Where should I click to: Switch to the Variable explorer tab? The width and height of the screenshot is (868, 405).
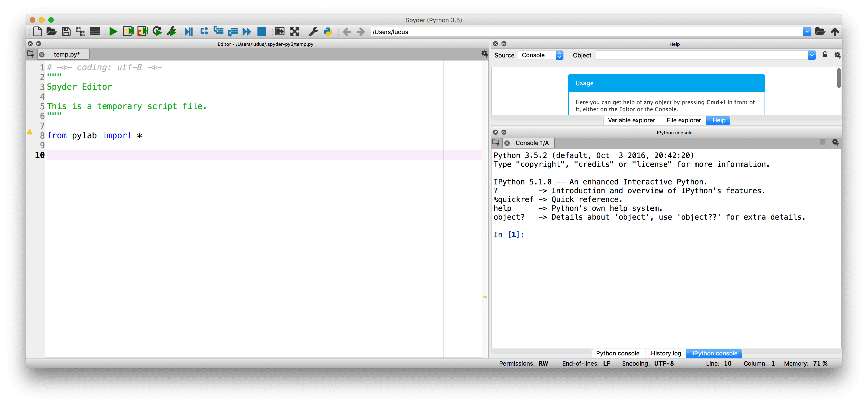click(631, 120)
